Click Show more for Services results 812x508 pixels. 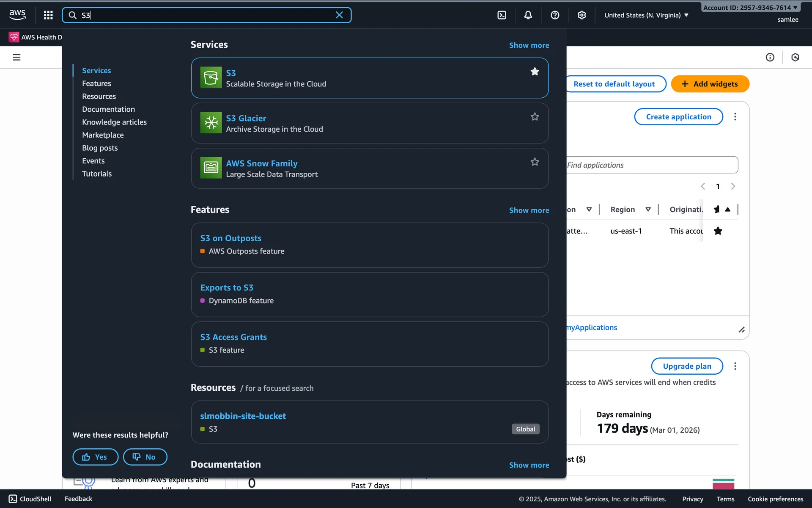(529, 45)
